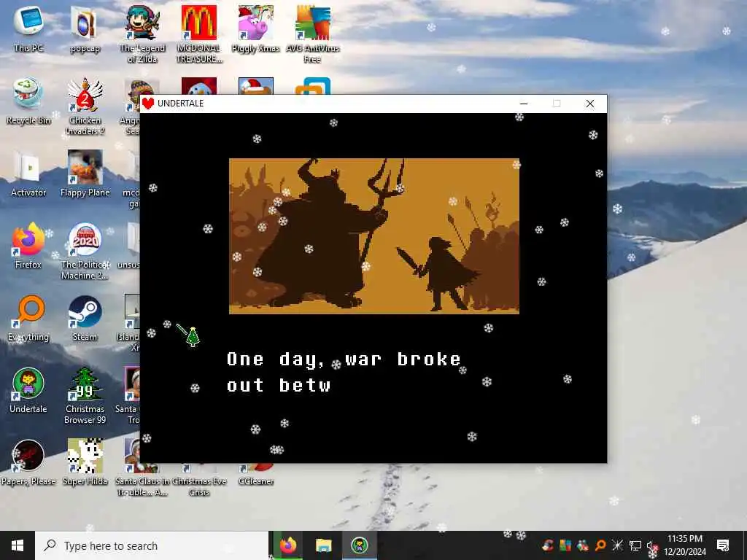Select the Chicken Invaders 2 icon

tap(85, 106)
